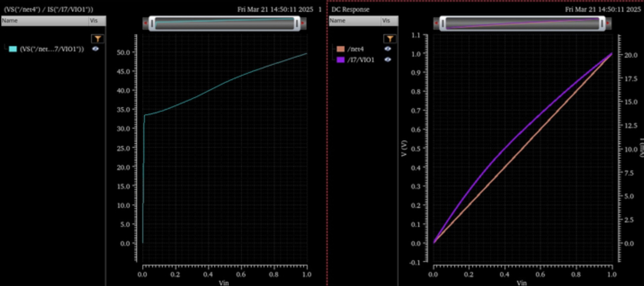The width and height of the screenshot is (644, 286).
Task: Click right handle of left graph zoom bar
Action: tap(297, 24)
